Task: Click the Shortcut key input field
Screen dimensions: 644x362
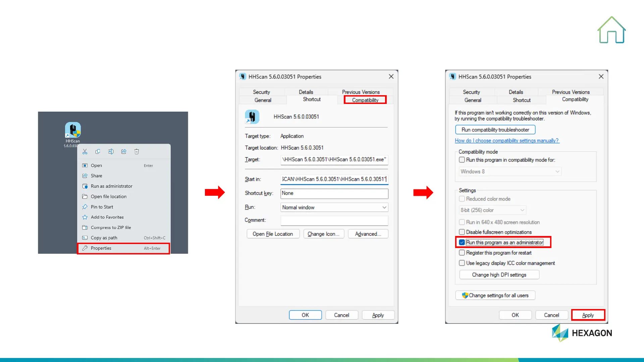Action: (334, 193)
